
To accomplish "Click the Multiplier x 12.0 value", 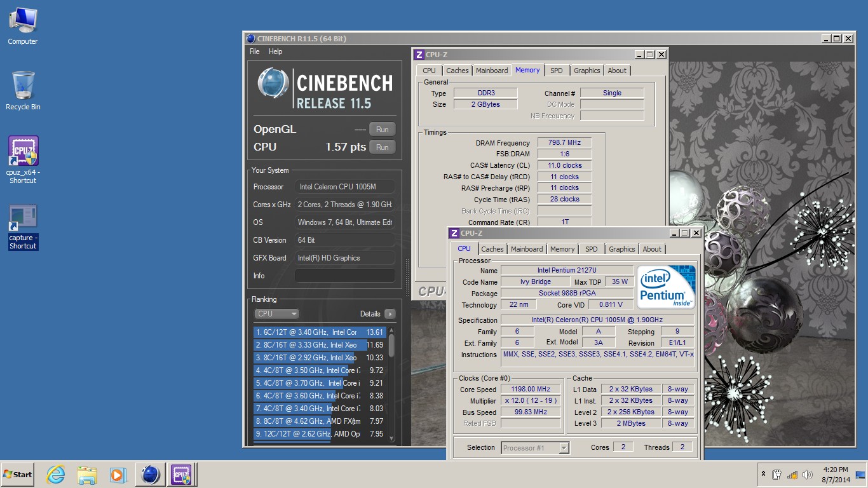I will (531, 401).
